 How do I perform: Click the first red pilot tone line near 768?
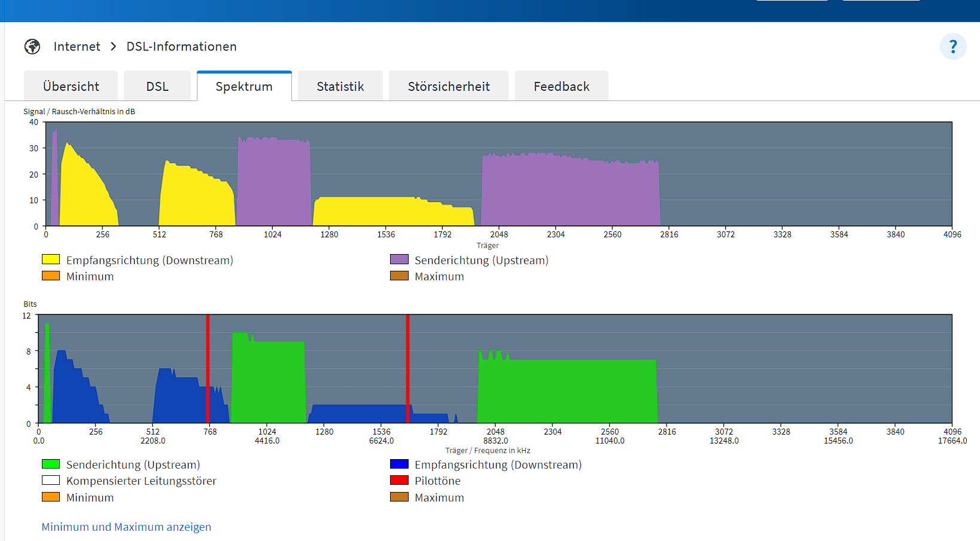pyautogui.click(x=208, y=369)
